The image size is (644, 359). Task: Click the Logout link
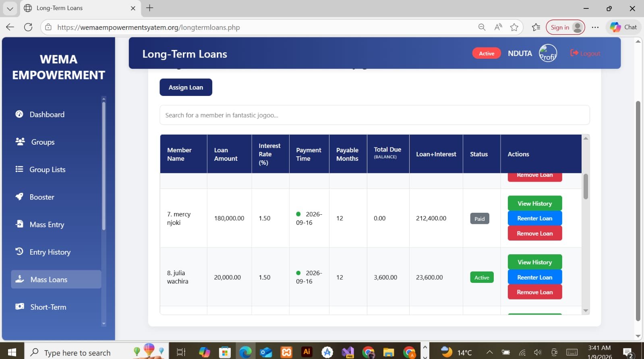coord(585,53)
